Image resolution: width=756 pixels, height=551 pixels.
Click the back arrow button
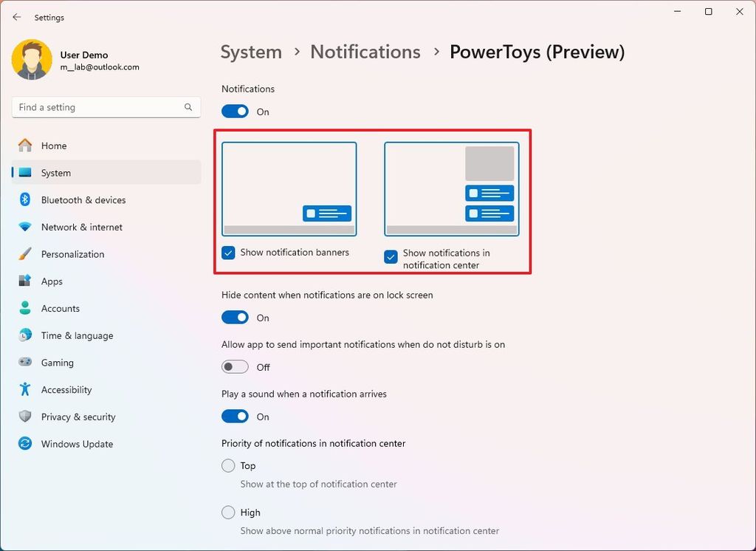(x=16, y=17)
